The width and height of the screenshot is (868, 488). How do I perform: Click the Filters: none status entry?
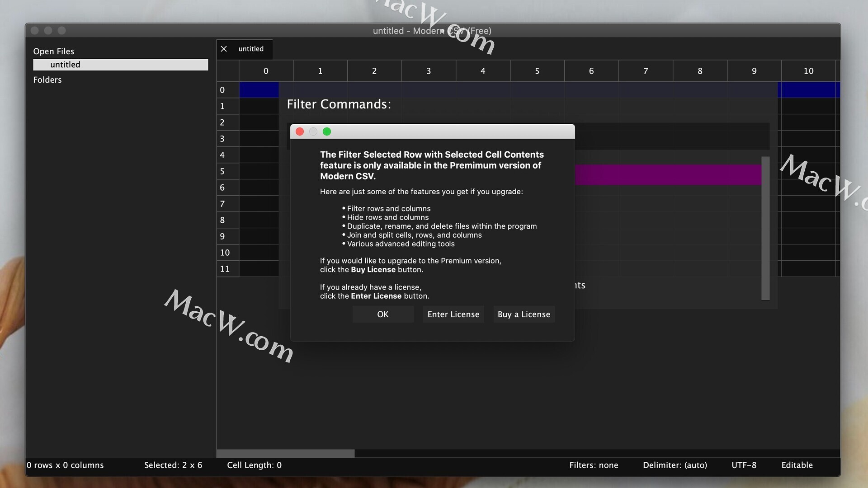[x=594, y=465]
